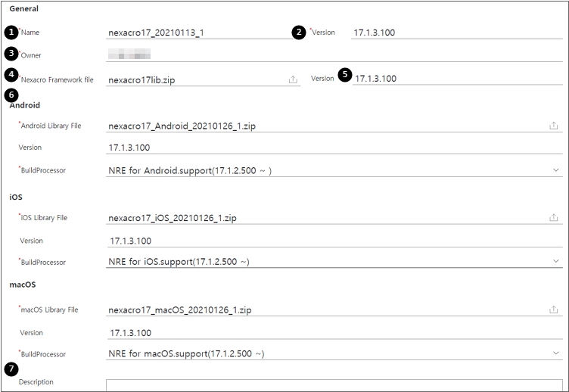Viewport: 569px width, 392px height.
Task: Click upload icon for macOS Library File
Action: point(553,310)
